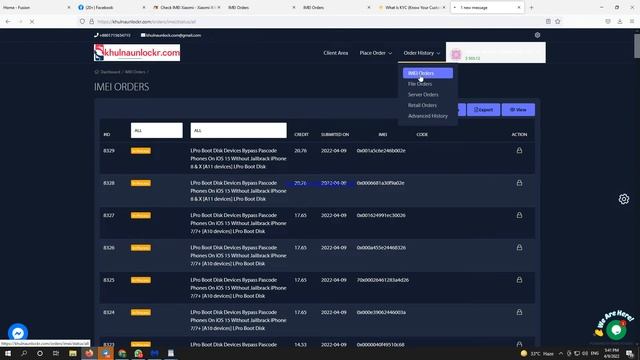Select IMEI Orders from dropdown
This screenshot has width=640, height=360.
click(x=428, y=73)
